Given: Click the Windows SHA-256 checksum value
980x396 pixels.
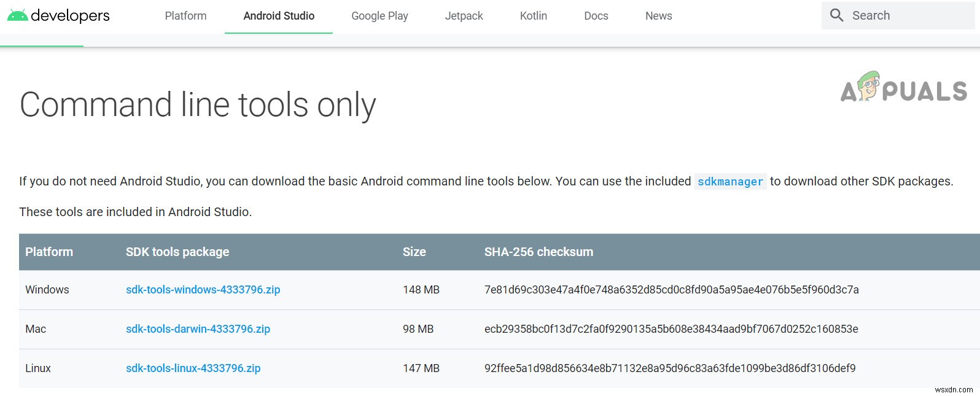Looking at the screenshot, I should tap(671, 290).
